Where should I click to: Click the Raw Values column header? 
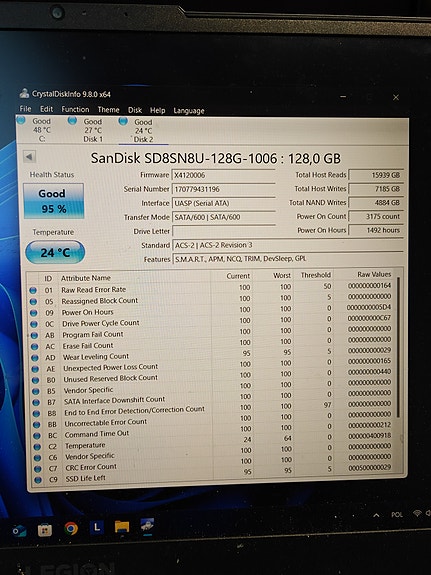point(374,274)
